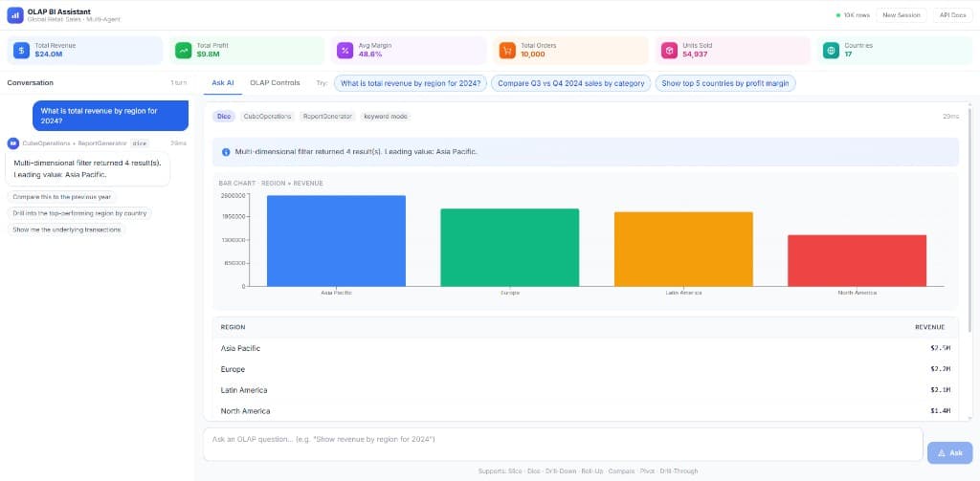Click the user message bubble in conversation

click(110, 116)
